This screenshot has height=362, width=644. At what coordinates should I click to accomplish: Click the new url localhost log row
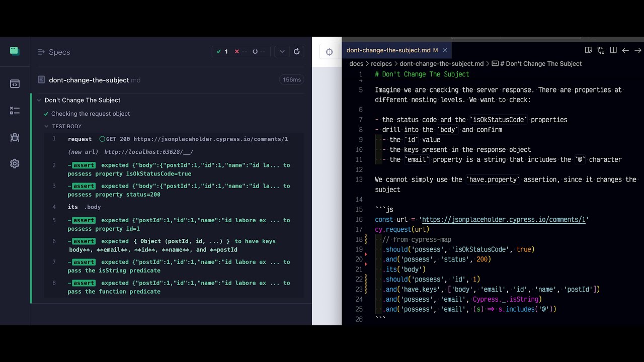pyautogui.click(x=174, y=152)
